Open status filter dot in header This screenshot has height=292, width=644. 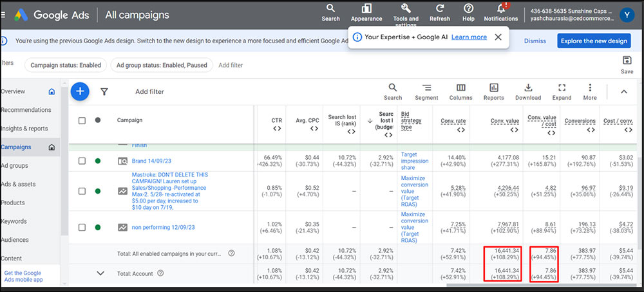[98, 120]
